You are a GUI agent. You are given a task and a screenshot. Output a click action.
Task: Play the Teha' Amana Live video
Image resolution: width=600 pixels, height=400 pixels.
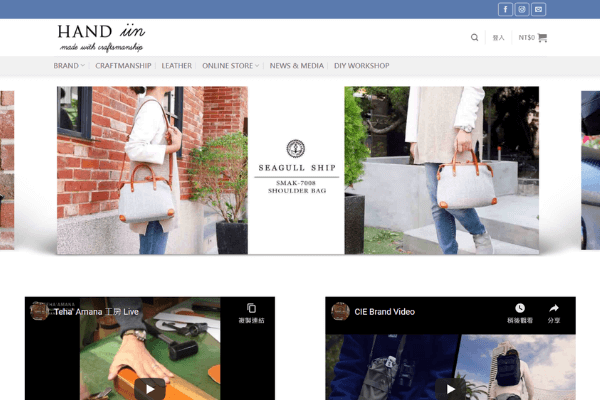[150, 389]
